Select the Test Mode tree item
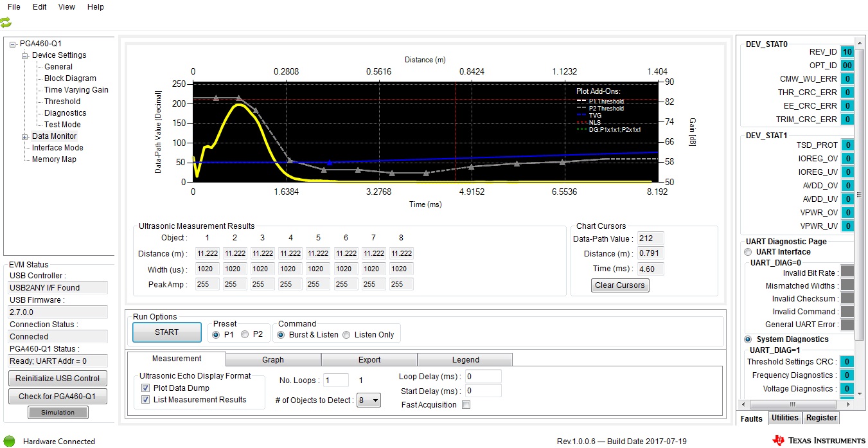 click(62, 125)
